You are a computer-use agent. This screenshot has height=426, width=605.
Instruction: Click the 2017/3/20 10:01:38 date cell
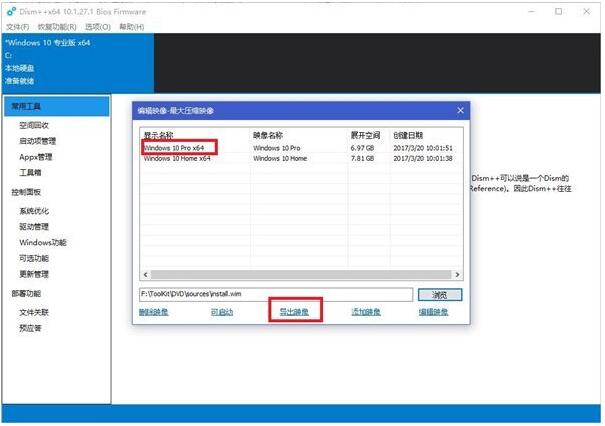(423, 158)
